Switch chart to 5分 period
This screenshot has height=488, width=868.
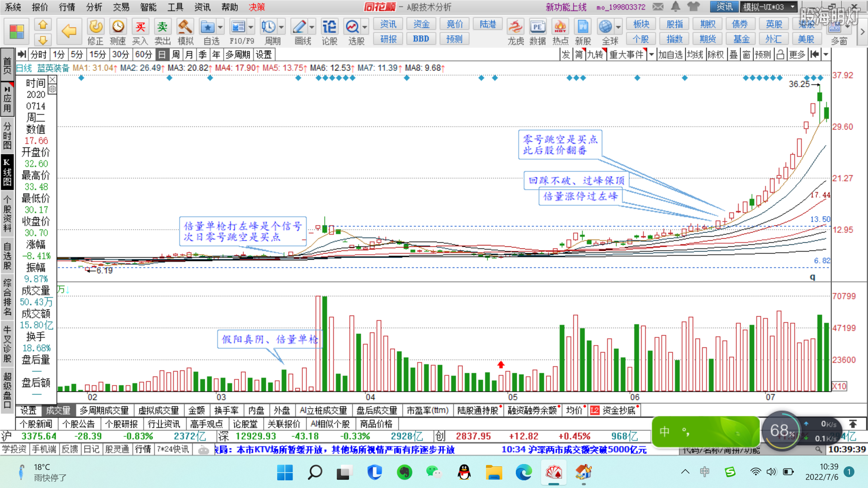77,55
